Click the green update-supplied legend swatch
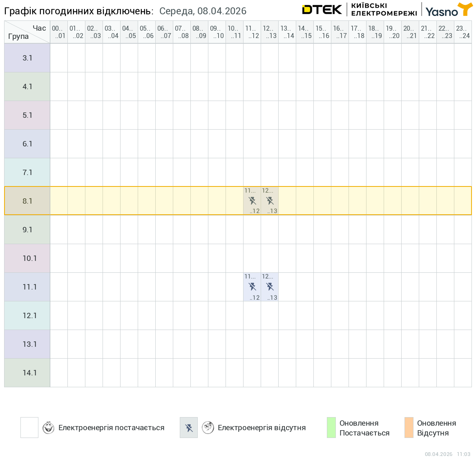 331,428
